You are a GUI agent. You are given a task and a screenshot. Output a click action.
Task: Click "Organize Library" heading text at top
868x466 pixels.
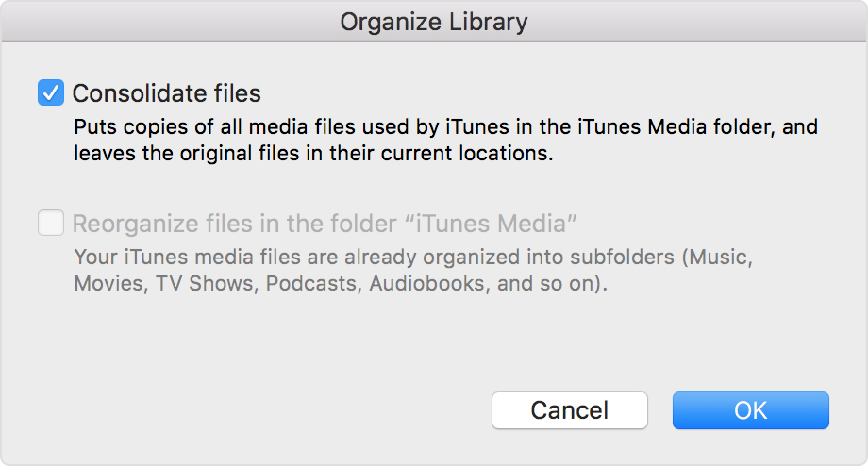pos(434,21)
